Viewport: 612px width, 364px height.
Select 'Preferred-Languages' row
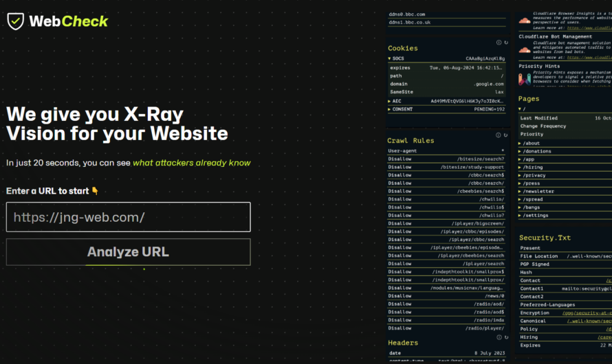click(565, 305)
